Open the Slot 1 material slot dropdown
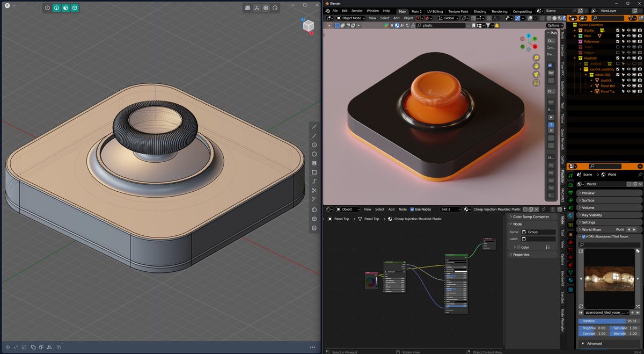The width and height of the screenshot is (644, 354). tap(450, 209)
